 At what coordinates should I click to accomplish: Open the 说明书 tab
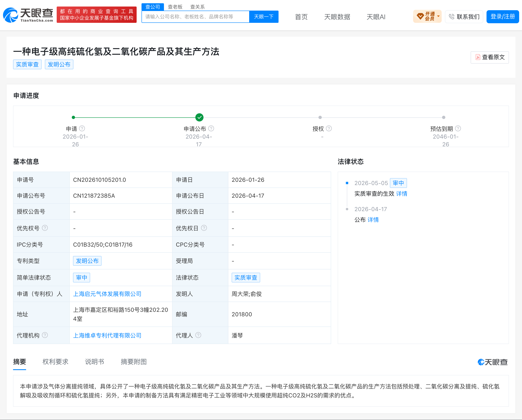95,362
